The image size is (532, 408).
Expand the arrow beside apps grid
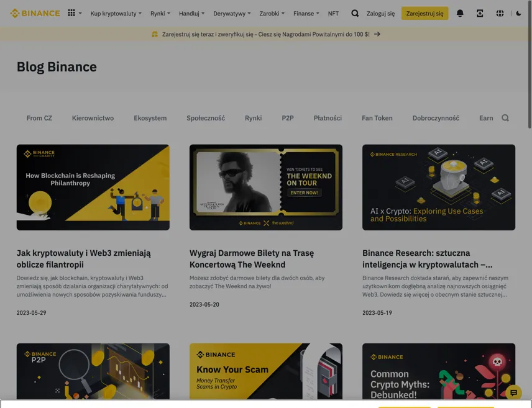pyautogui.click(x=80, y=14)
